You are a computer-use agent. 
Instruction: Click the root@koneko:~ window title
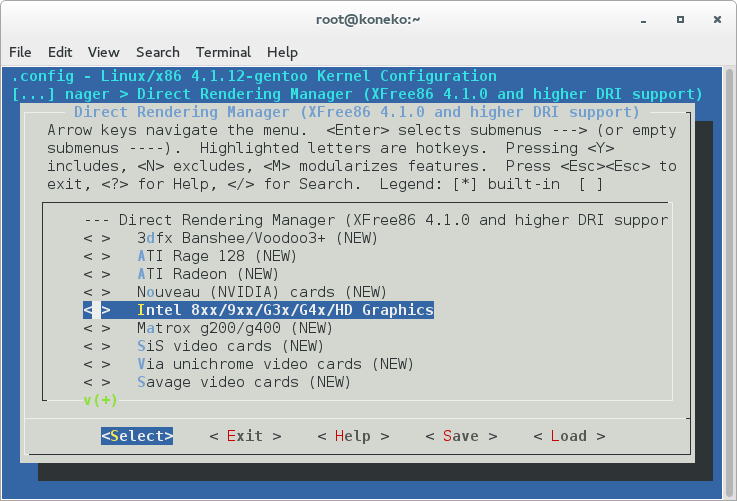(368, 19)
